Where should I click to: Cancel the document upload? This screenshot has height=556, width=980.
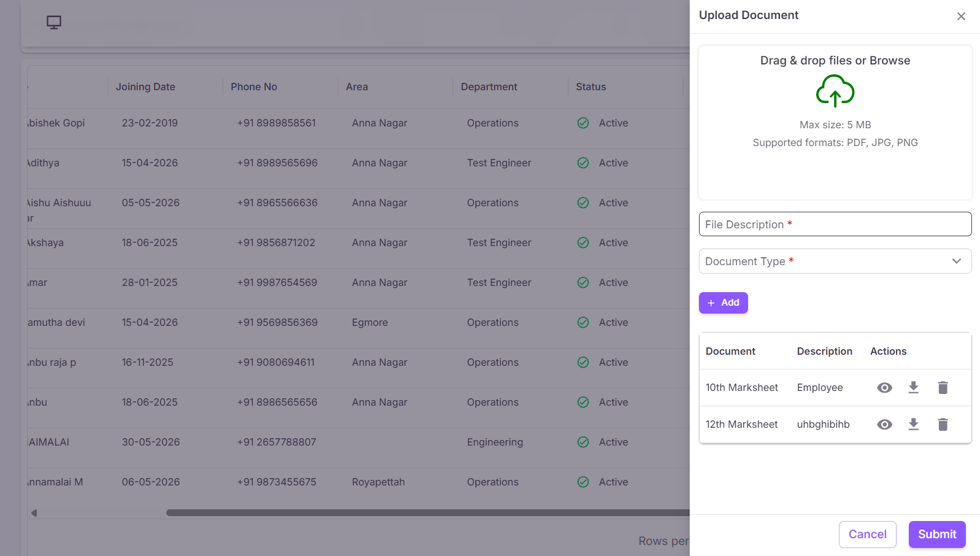pos(868,535)
